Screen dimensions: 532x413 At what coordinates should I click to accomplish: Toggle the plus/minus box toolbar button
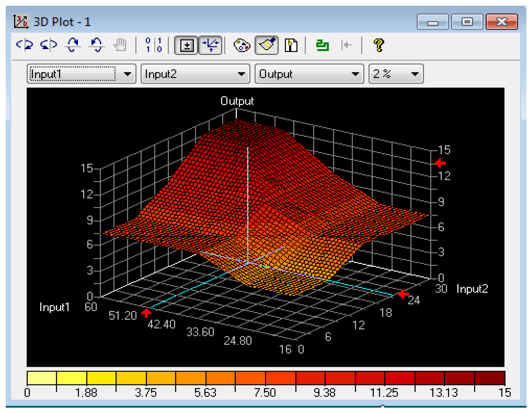186,45
